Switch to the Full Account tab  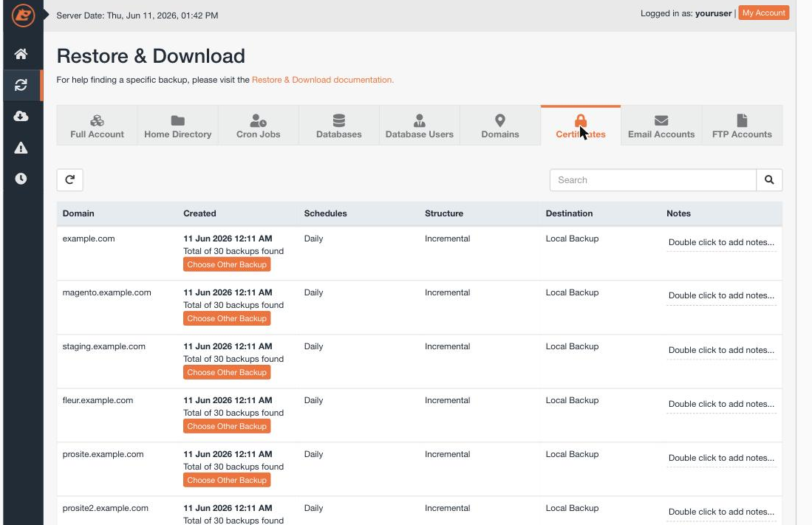click(97, 126)
